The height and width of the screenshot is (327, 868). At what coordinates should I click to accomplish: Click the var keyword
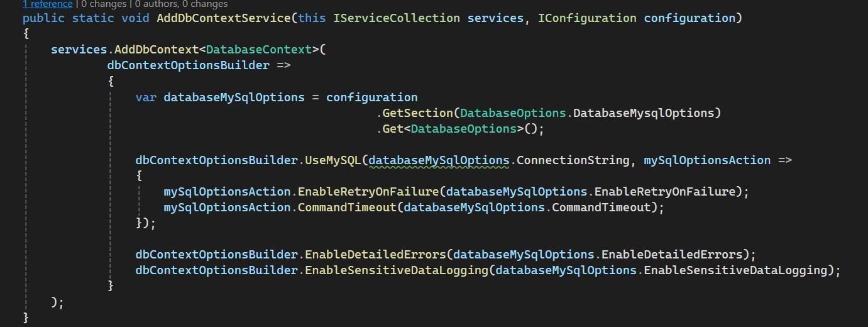click(x=146, y=97)
